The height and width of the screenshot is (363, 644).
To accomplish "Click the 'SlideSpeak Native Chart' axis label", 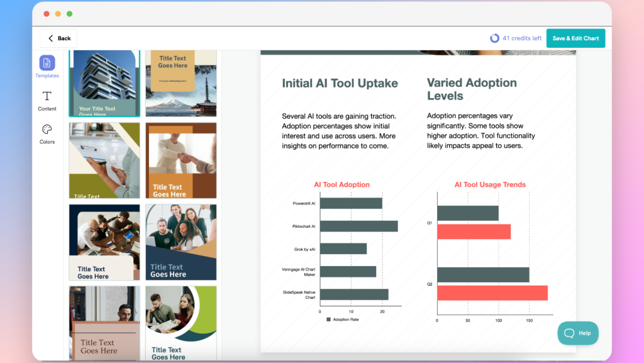I will point(299,295).
